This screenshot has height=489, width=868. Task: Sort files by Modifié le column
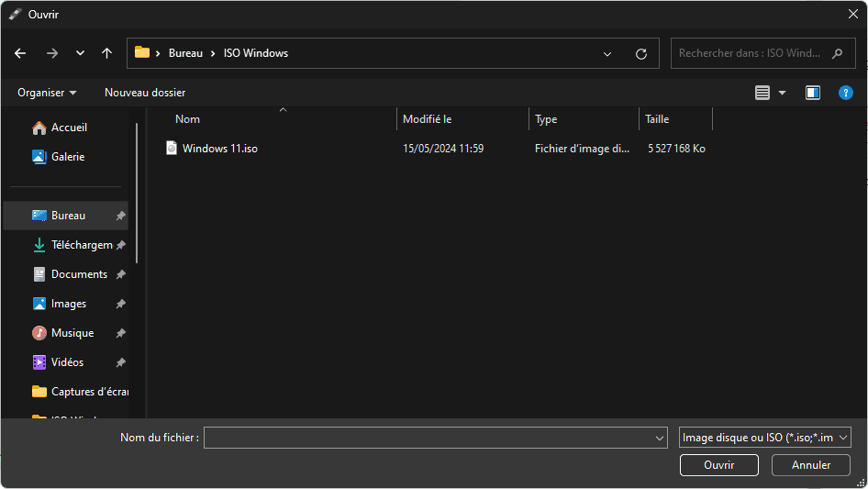(428, 119)
